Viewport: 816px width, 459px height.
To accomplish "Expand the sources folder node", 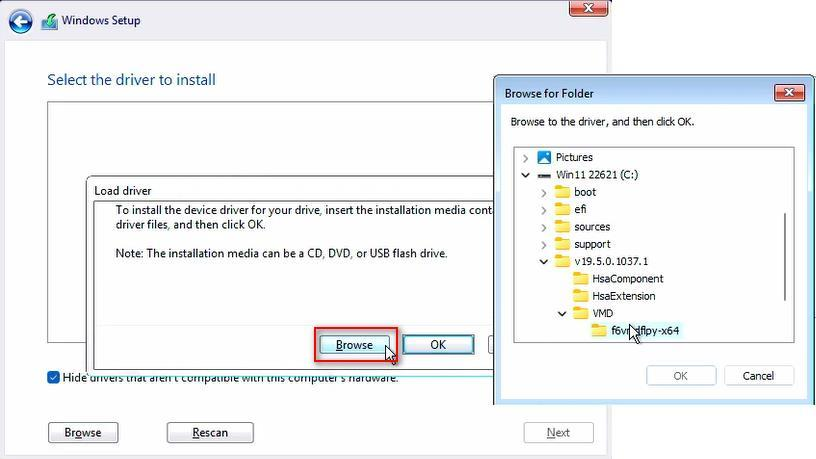I will point(544,228).
